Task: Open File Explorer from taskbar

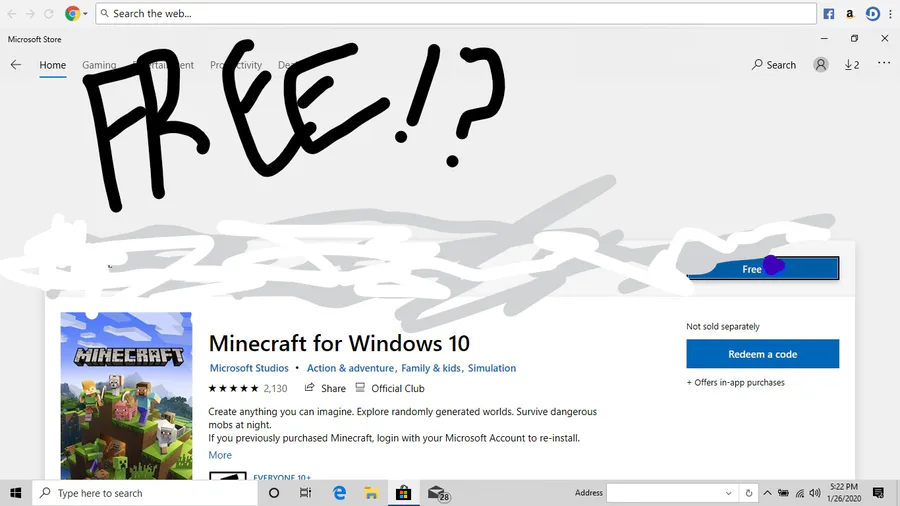Action: (371, 493)
